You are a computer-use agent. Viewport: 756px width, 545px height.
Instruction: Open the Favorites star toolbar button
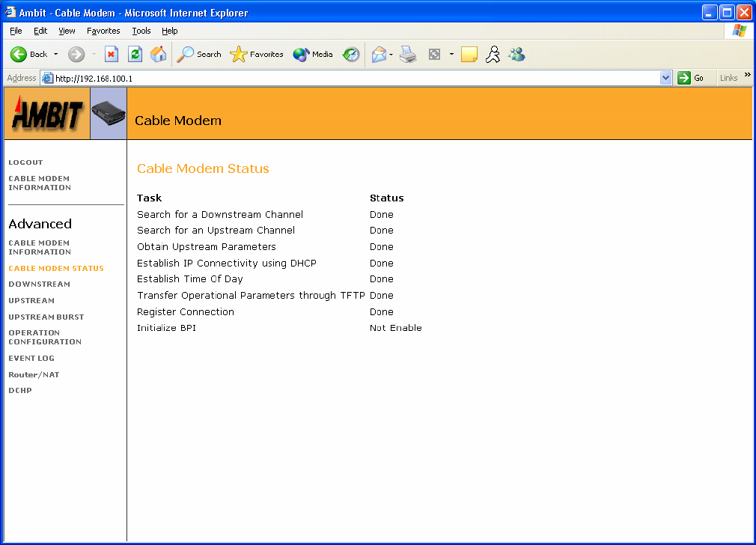(257, 54)
